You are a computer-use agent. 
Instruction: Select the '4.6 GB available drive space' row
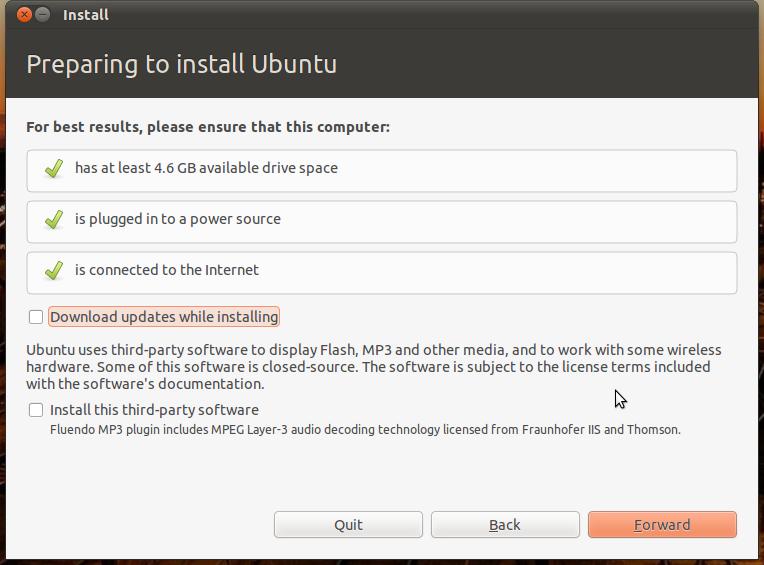tap(382, 171)
